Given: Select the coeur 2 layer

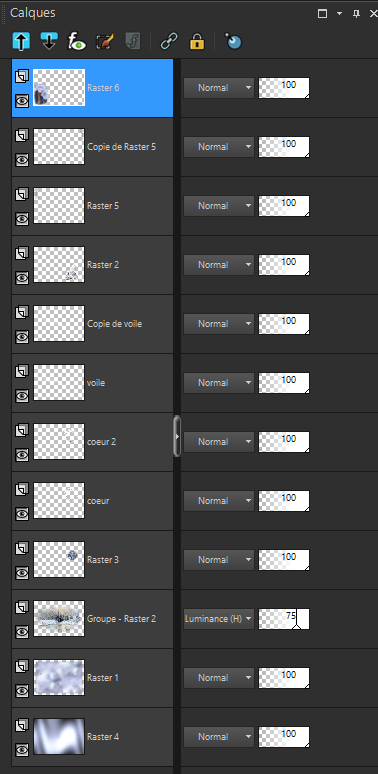Looking at the screenshot, I should [x=92, y=442].
